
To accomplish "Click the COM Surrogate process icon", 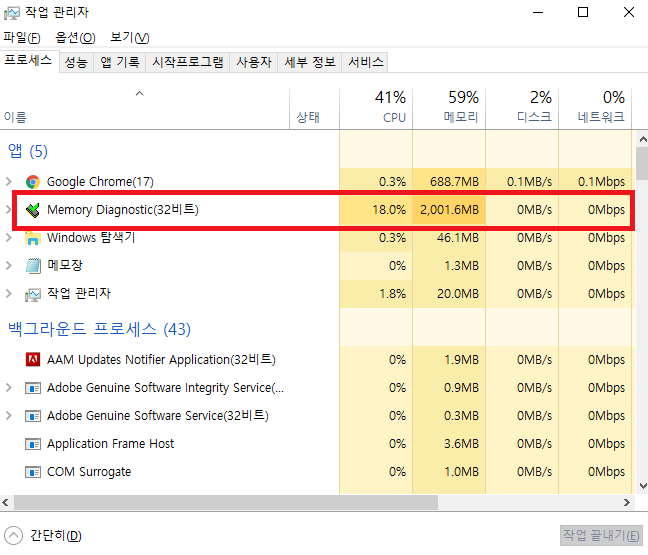I will coord(33,472).
